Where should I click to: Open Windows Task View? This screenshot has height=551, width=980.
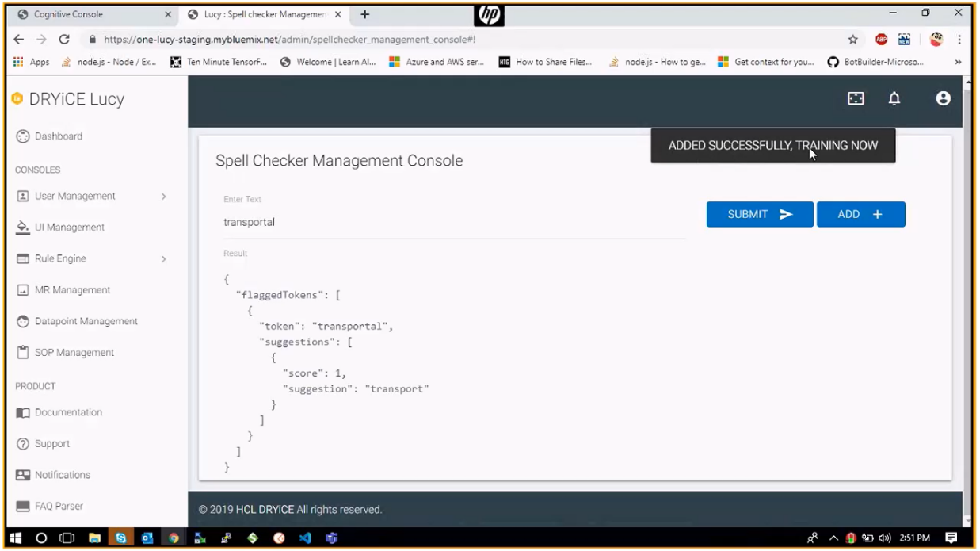coord(67,538)
